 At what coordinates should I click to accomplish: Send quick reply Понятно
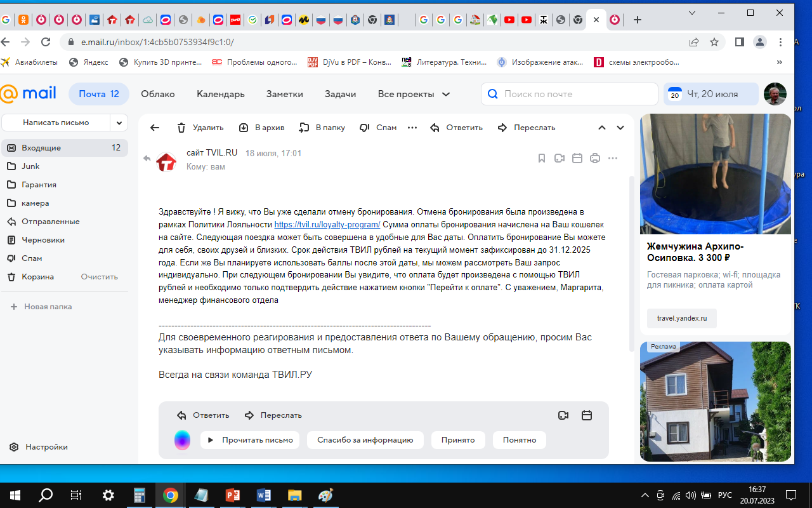[520, 440]
